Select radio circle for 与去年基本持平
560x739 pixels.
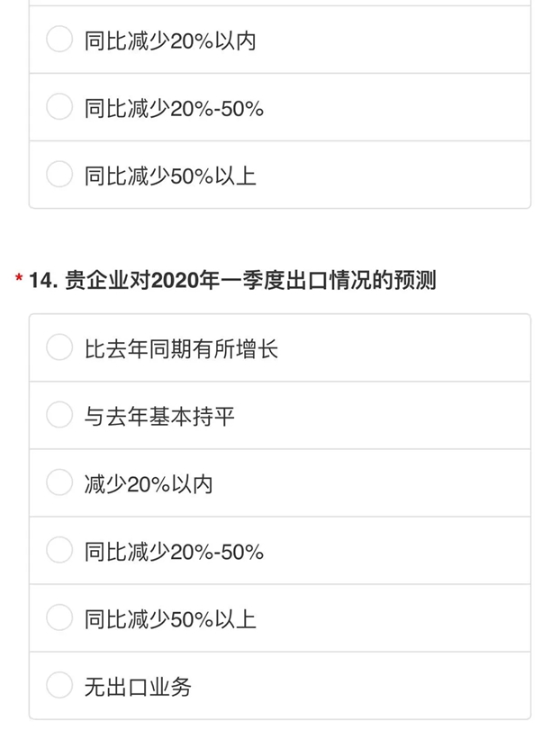click(59, 415)
